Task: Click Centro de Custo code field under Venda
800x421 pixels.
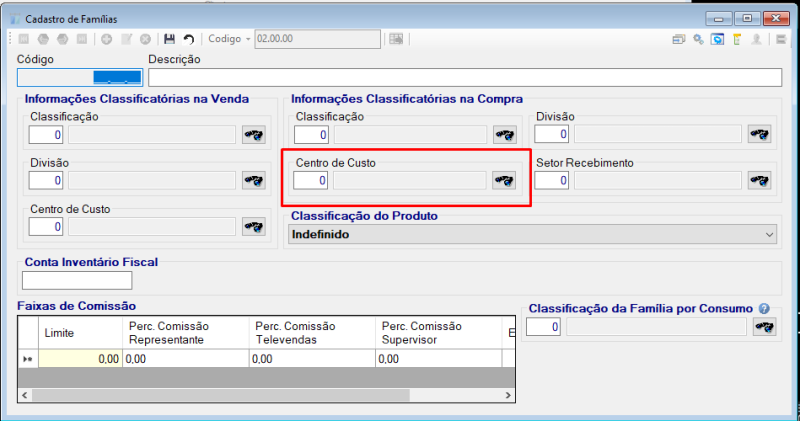Action: [46, 227]
